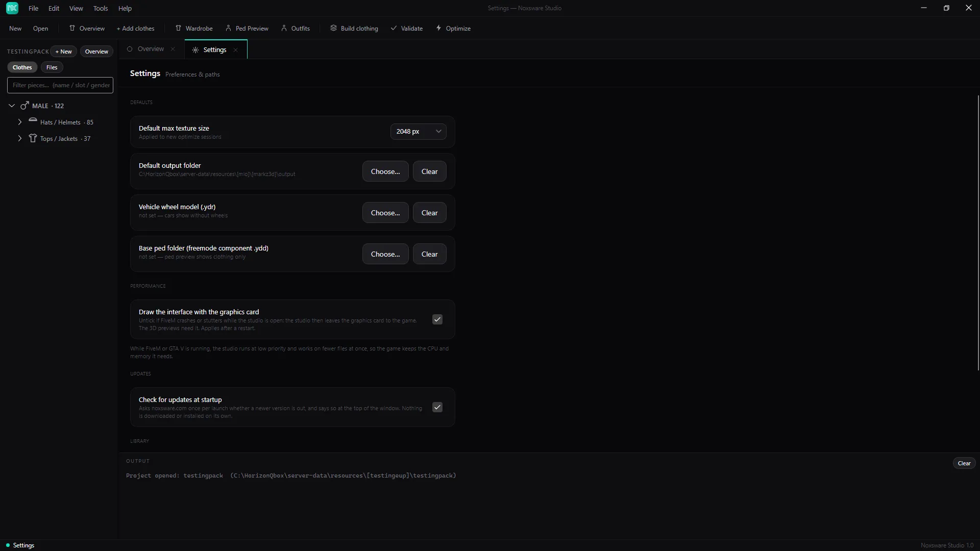The image size is (980, 551).
Task: Open the Default max texture size dropdown
Action: [x=418, y=132]
